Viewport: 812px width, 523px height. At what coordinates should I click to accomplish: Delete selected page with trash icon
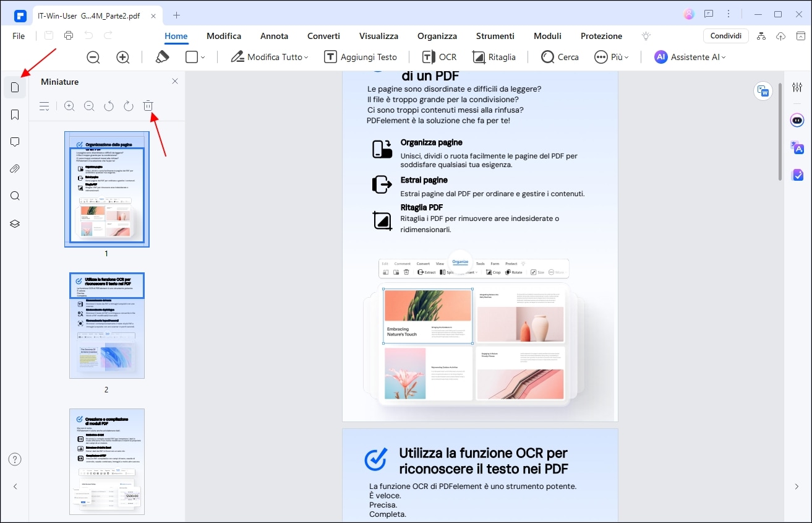point(148,106)
